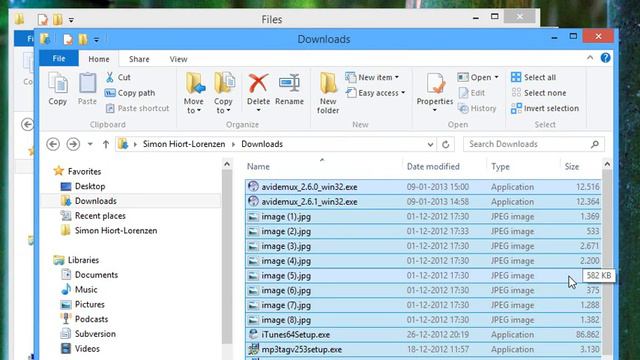
Task: Click Select none in the ribbon
Action: tap(539, 93)
